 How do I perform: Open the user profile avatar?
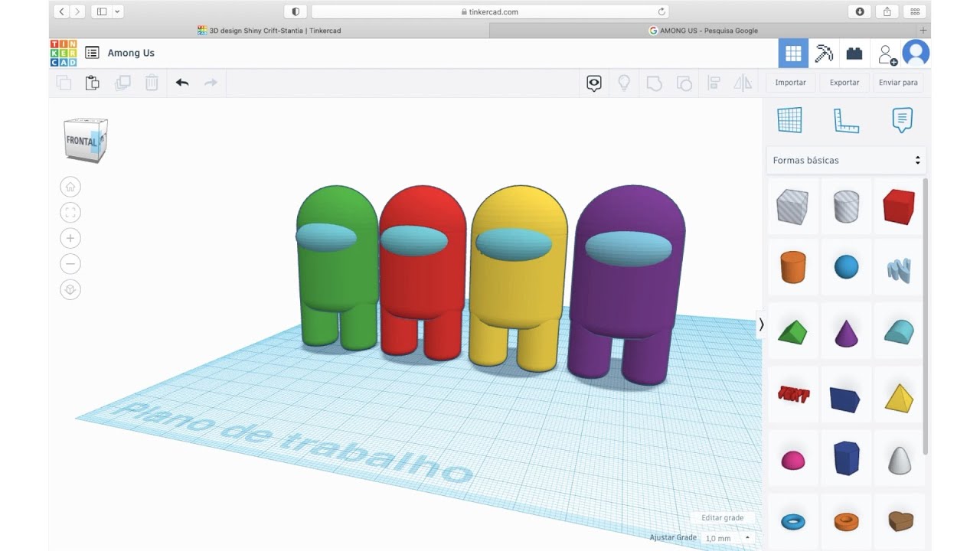[x=916, y=53]
